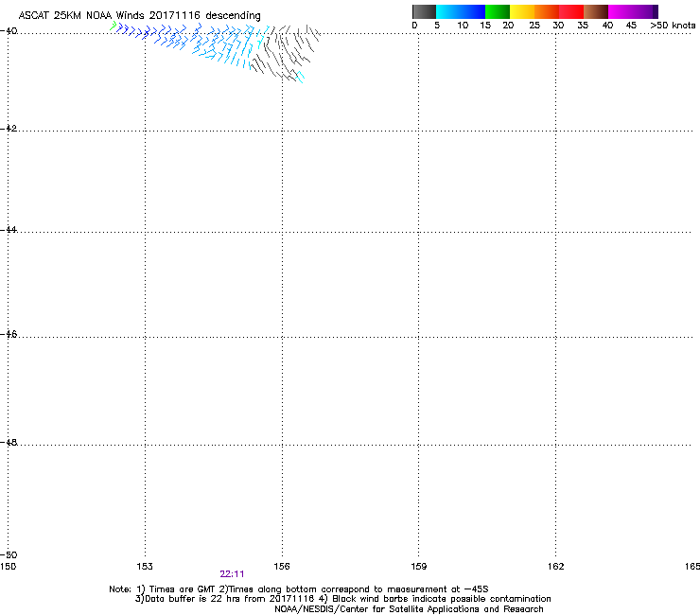700x615 pixels.
Task: Click the longitude label '150'
Action: 8,567
